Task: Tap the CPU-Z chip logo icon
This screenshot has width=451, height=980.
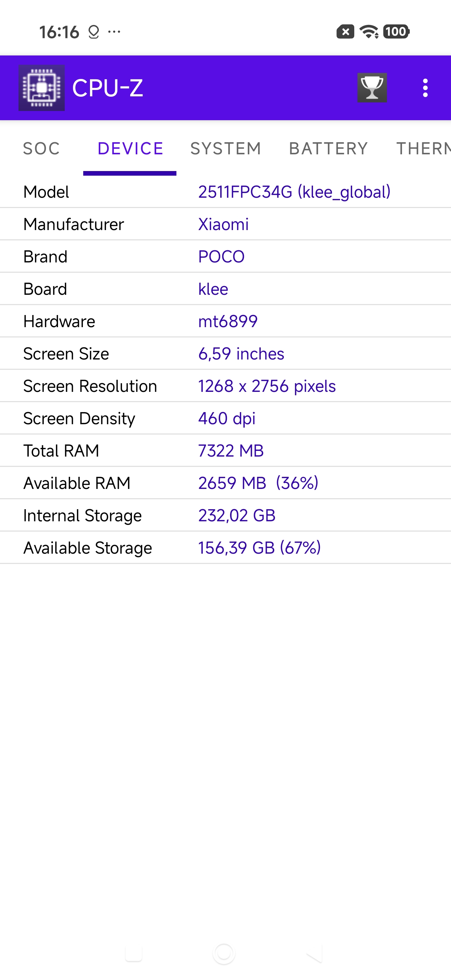Action: 42,88
